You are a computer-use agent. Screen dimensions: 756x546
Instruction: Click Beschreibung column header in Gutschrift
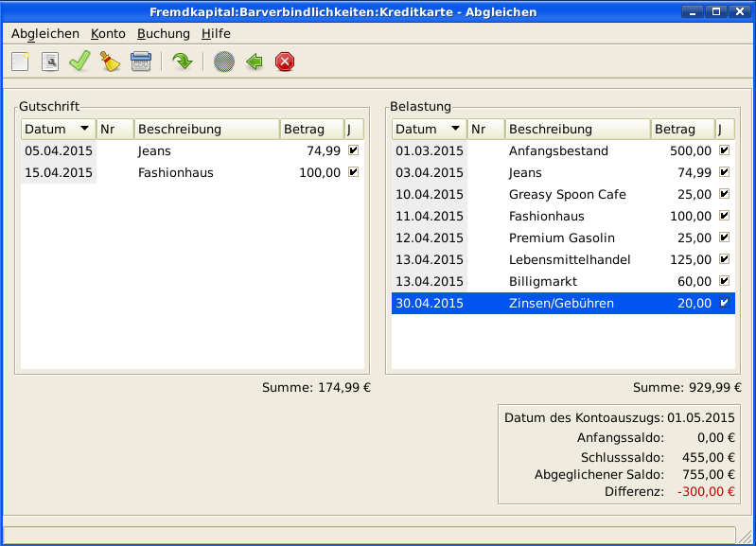pyautogui.click(x=206, y=129)
